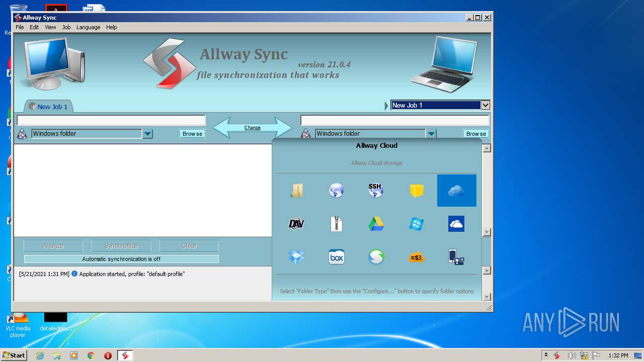Screen dimensions: 644x362
Task: Open Windows Explorer from taskbar
Action: click(x=57, y=355)
